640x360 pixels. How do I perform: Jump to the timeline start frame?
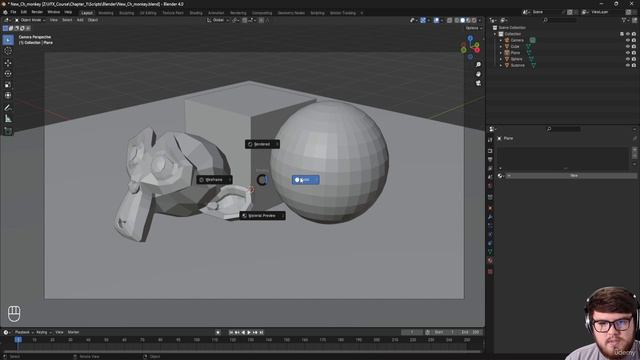tap(231, 333)
